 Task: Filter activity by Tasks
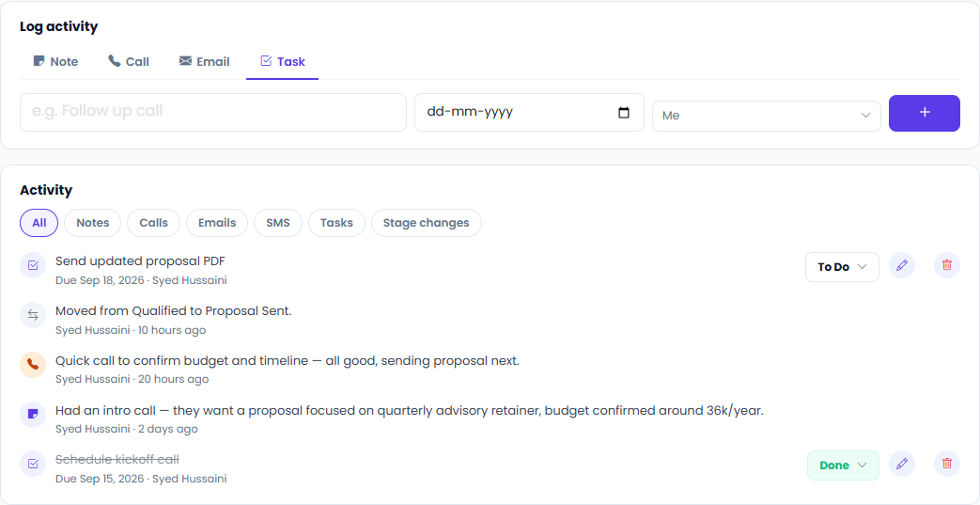click(337, 223)
